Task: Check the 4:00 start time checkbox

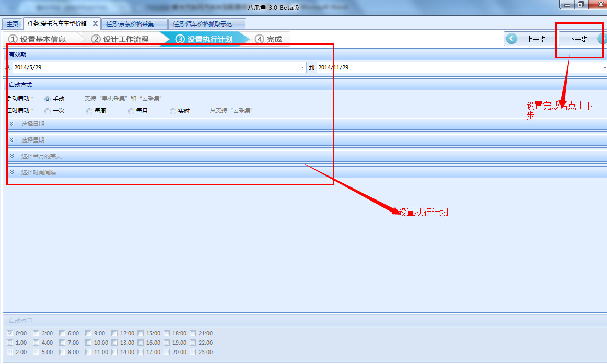Action: coord(36,343)
